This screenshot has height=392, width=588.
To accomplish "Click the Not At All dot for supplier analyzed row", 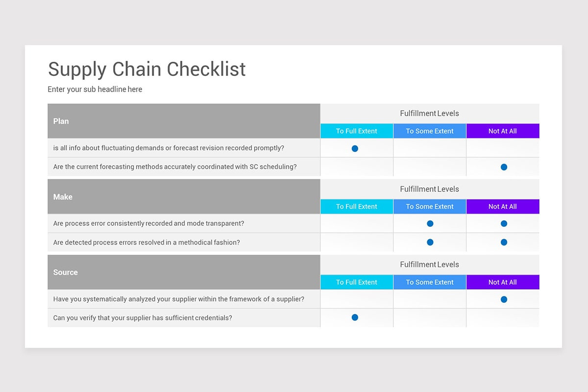I will (504, 299).
